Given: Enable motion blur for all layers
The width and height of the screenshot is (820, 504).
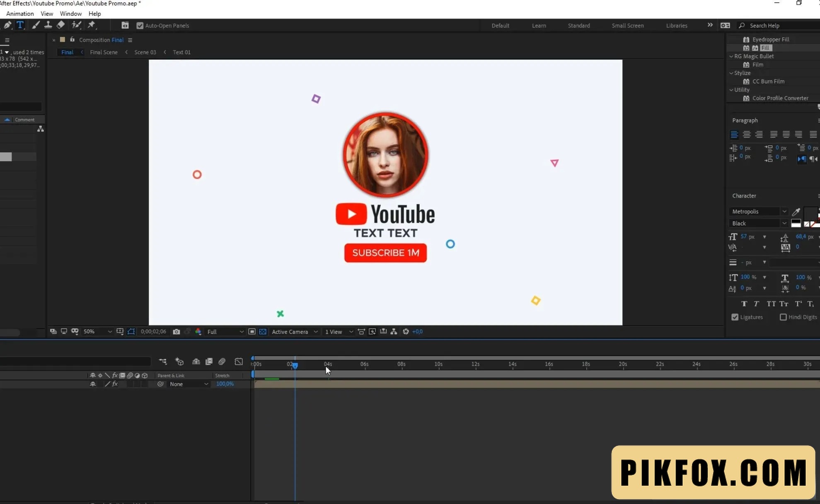Looking at the screenshot, I should (222, 362).
